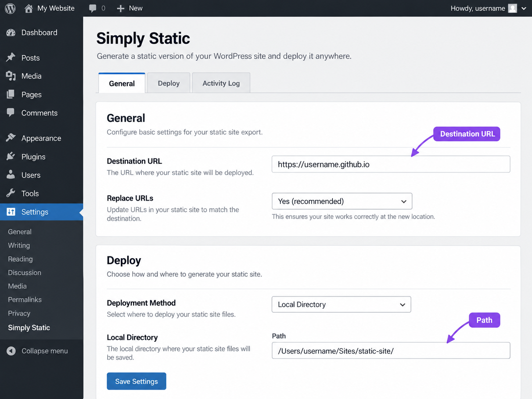
Task: Click the Pages icon in sidebar
Action: tap(11, 94)
